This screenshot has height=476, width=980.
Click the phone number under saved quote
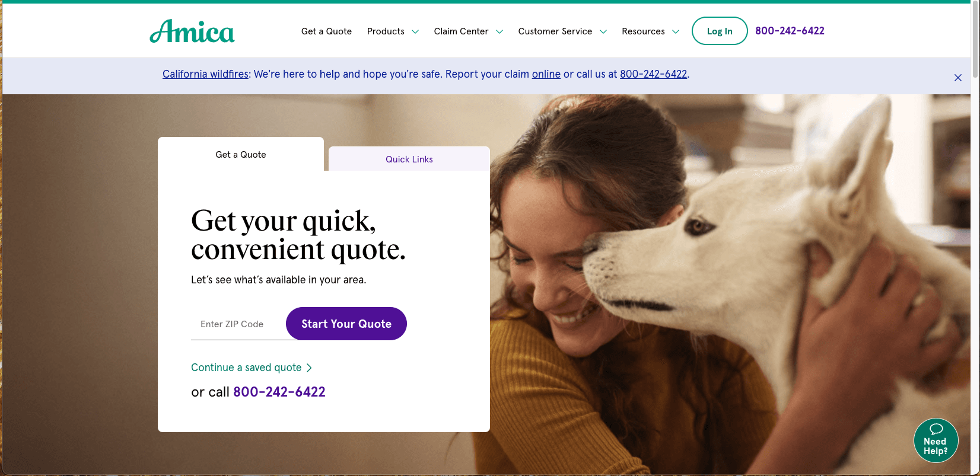279,392
